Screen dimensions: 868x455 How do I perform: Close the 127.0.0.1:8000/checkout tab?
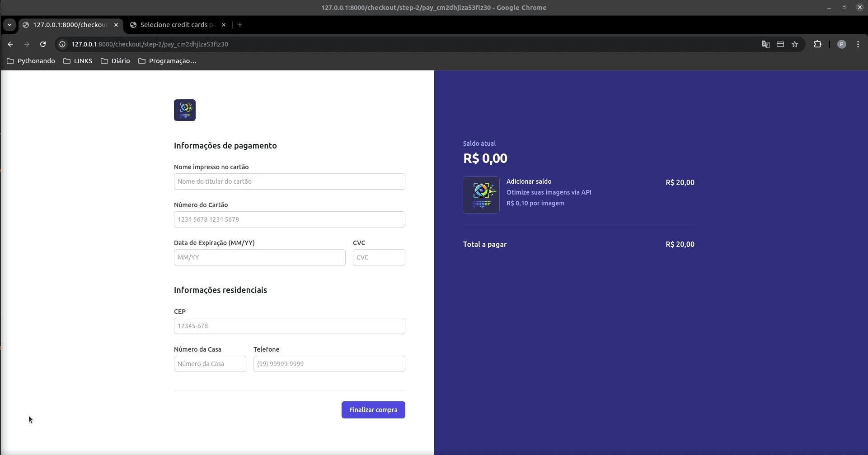coord(116,25)
